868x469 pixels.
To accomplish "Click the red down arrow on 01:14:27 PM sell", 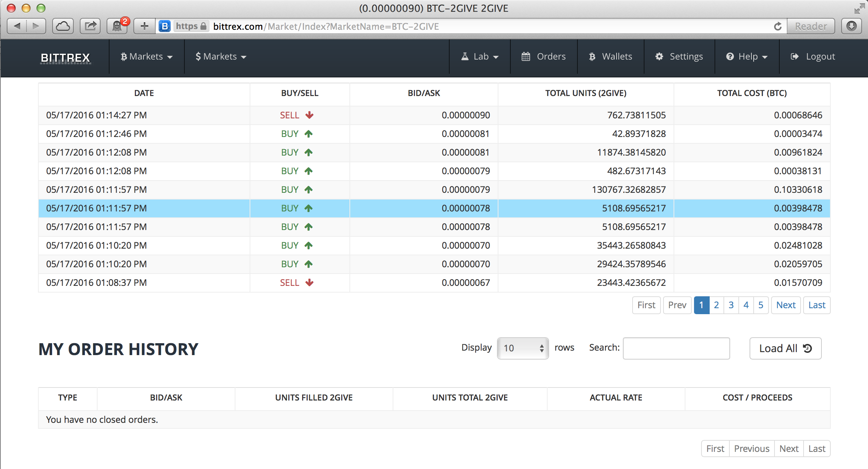I will pos(309,115).
